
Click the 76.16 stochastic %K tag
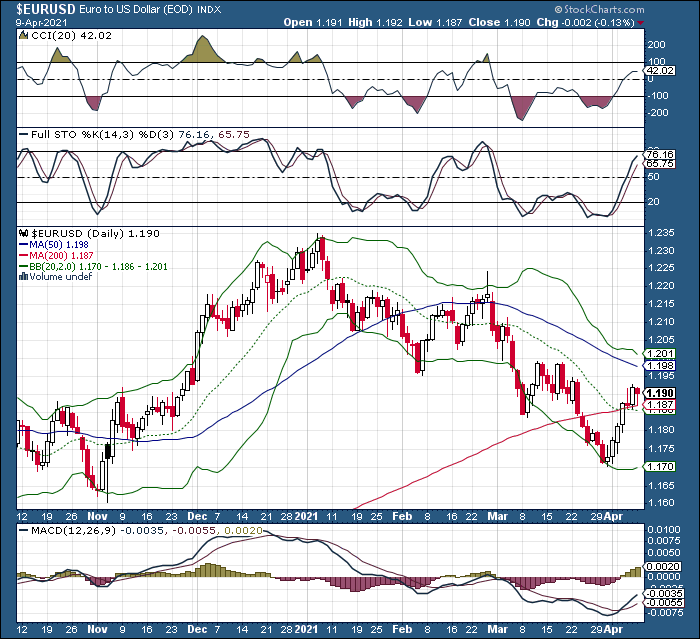click(x=660, y=154)
